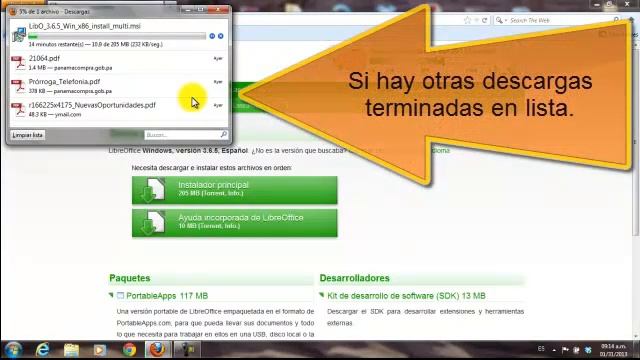Open Action Center flag icon
Image resolution: width=640 pixels, height=360 pixels.
click(565, 350)
